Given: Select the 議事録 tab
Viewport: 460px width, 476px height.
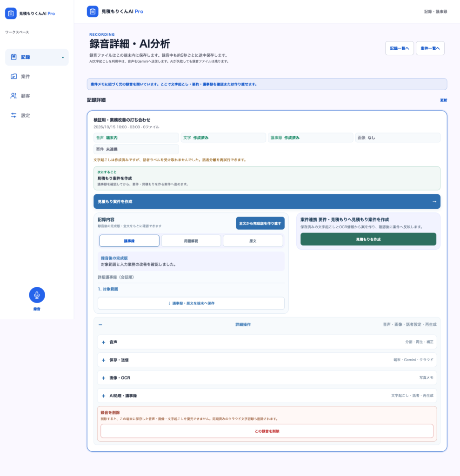Looking at the screenshot, I should [129, 241].
